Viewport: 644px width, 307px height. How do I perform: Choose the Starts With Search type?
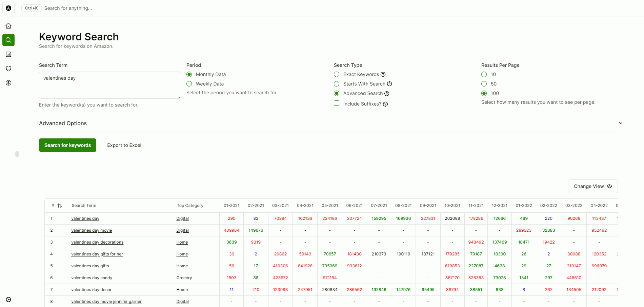pyautogui.click(x=337, y=84)
